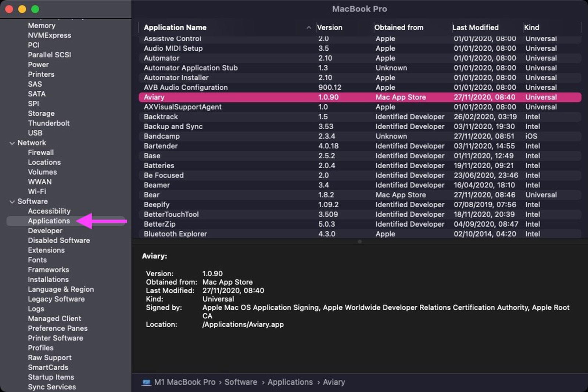588x392 pixels.
Task: Select Firewall under Network
Action: pos(41,152)
